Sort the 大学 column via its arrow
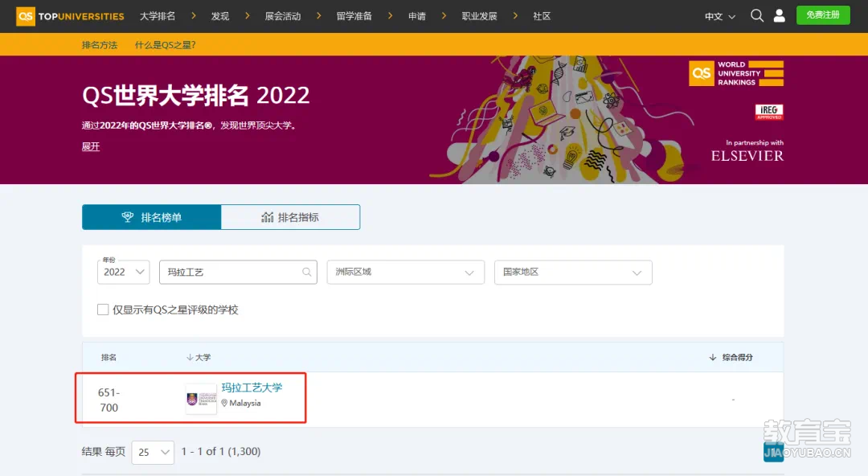The height and width of the screenshot is (476, 868). coord(190,358)
